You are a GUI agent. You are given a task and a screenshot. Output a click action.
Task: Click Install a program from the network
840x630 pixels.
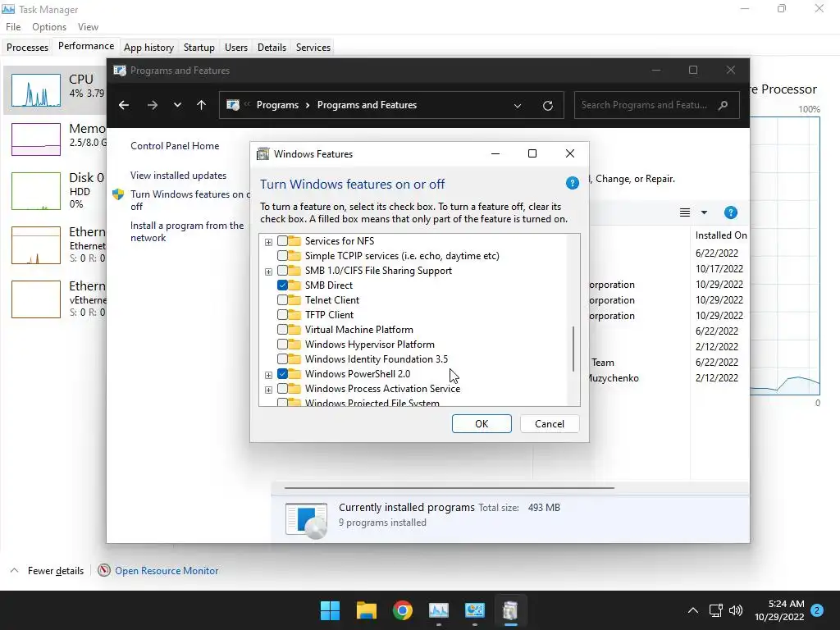pos(187,231)
